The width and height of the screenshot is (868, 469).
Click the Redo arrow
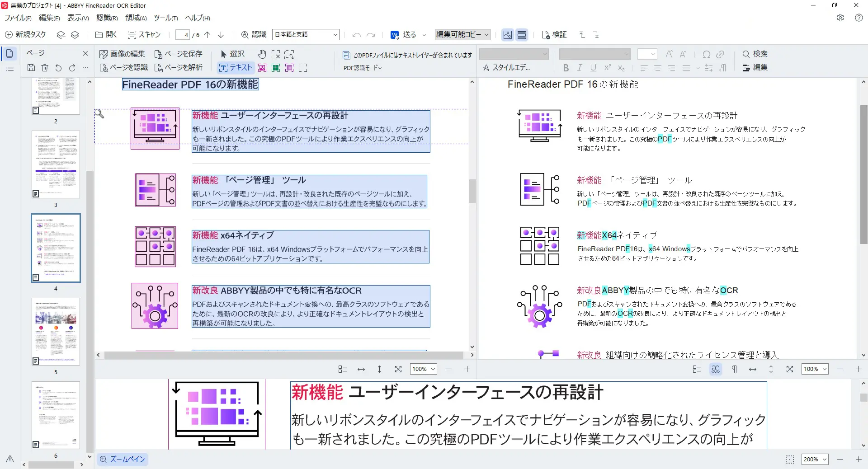click(x=371, y=35)
